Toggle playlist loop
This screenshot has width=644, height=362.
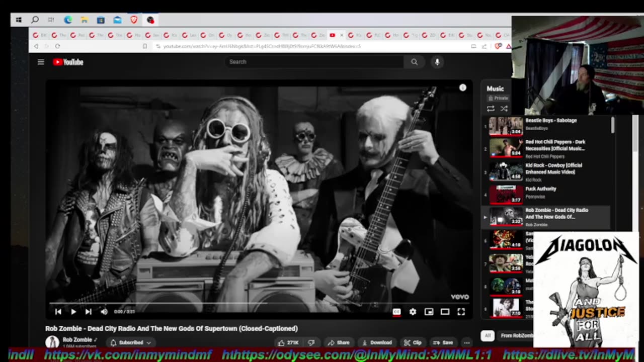tap(491, 109)
